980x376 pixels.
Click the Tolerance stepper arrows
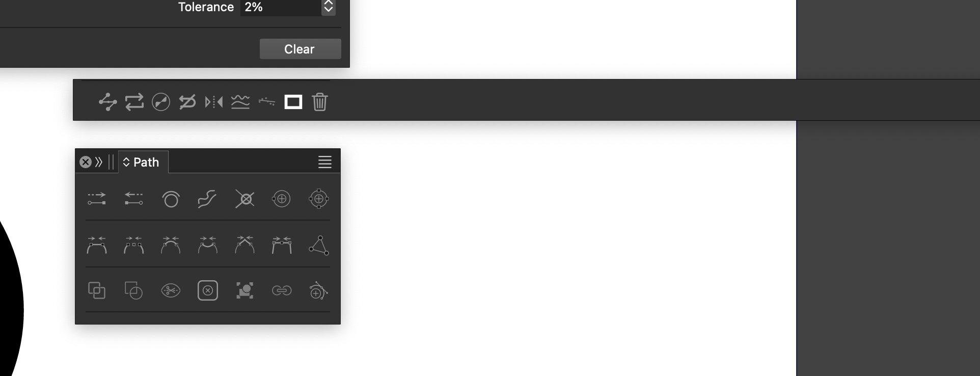329,7
